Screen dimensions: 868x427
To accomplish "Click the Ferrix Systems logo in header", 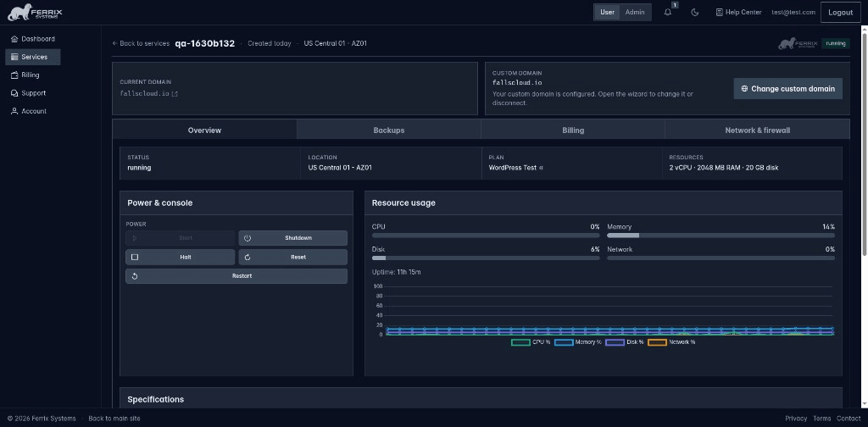I will [x=34, y=12].
